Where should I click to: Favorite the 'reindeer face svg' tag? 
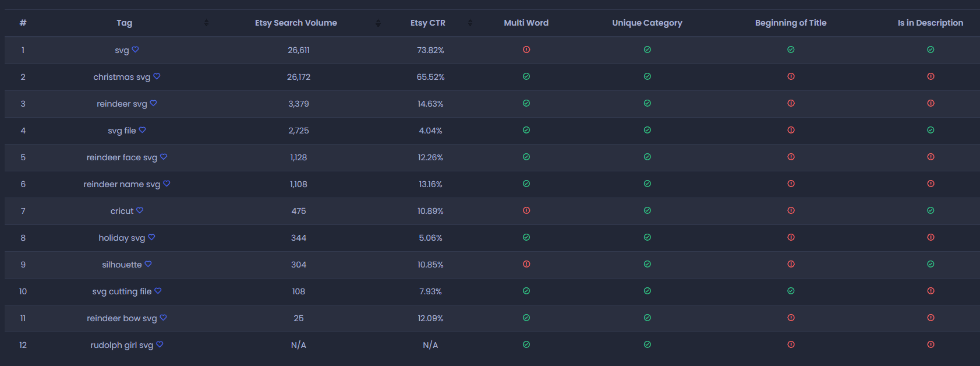[x=164, y=157]
